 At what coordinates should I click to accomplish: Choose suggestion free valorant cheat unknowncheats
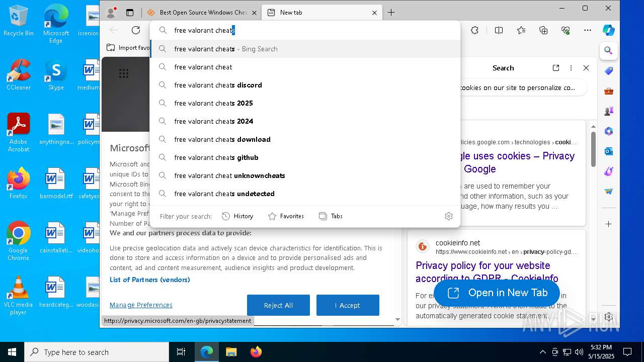coord(305,175)
